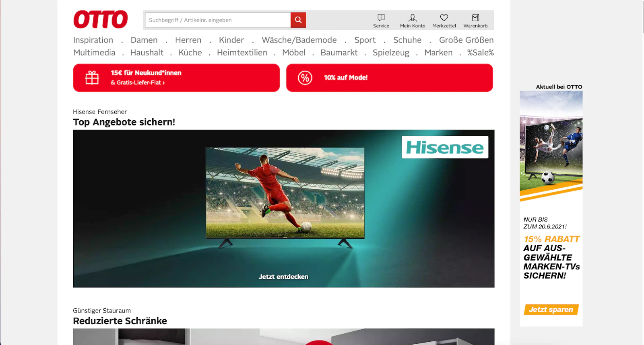Click the Hisense Fernseher subtitle
The image size is (644, 345).
pos(100,112)
